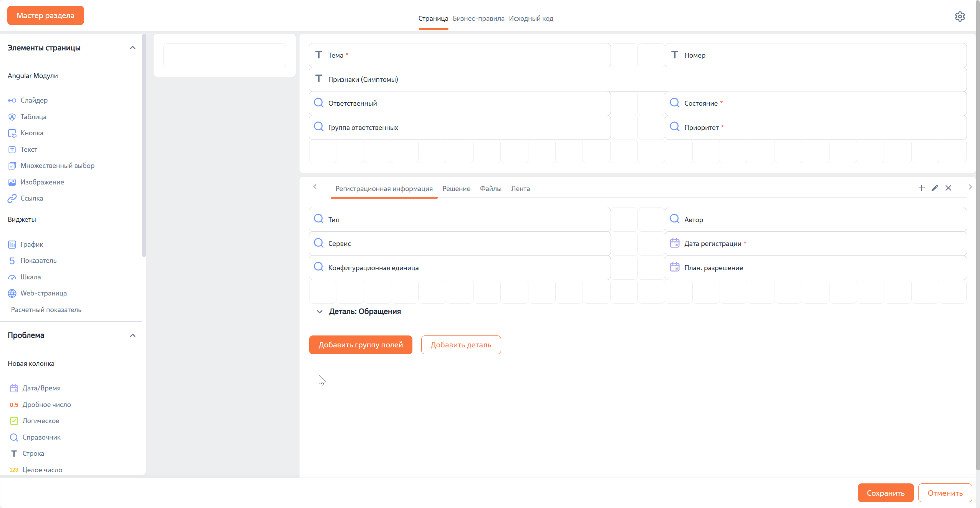Image resolution: width=980 pixels, height=508 pixels.
Task: Select the Web-страница globe widget
Action: point(12,293)
